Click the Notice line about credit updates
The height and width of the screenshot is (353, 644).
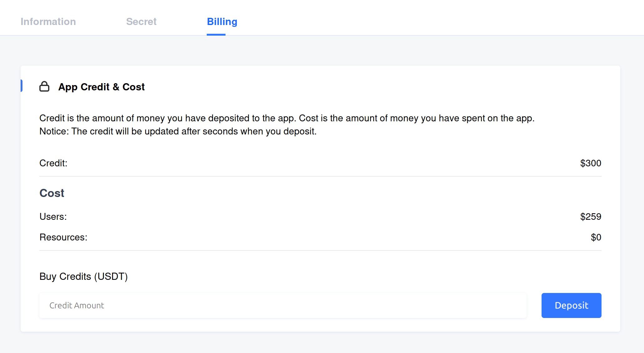click(x=178, y=131)
